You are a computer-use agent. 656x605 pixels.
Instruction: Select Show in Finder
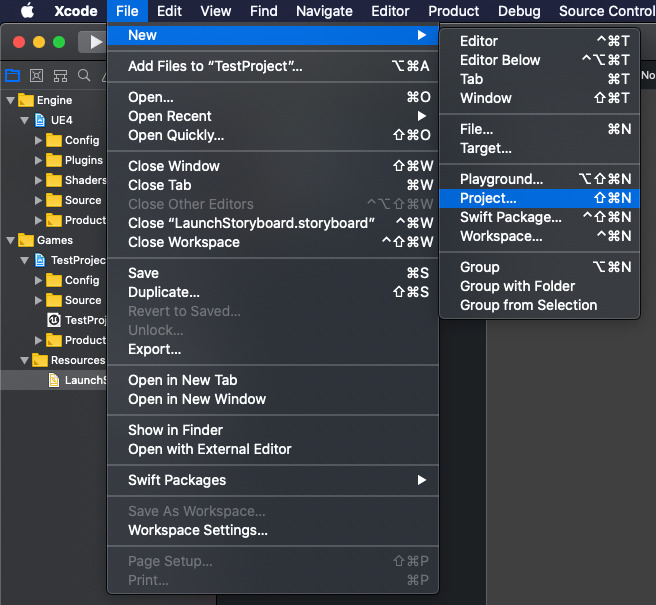(x=273, y=430)
